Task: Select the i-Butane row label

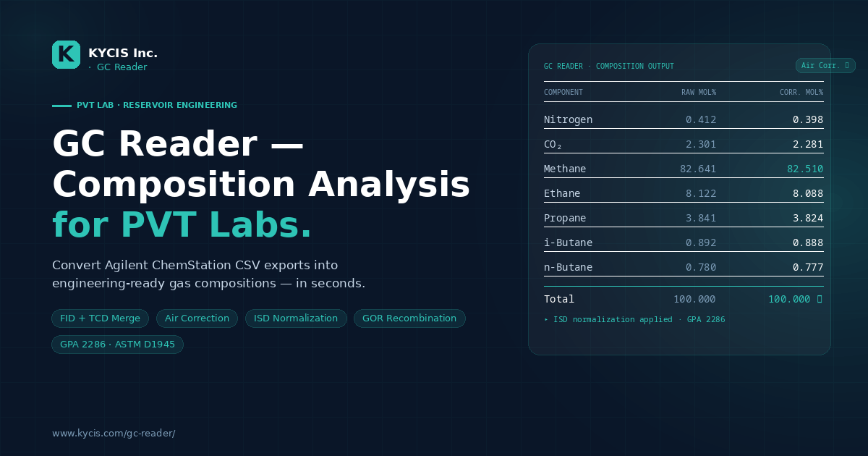Action: (x=568, y=242)
